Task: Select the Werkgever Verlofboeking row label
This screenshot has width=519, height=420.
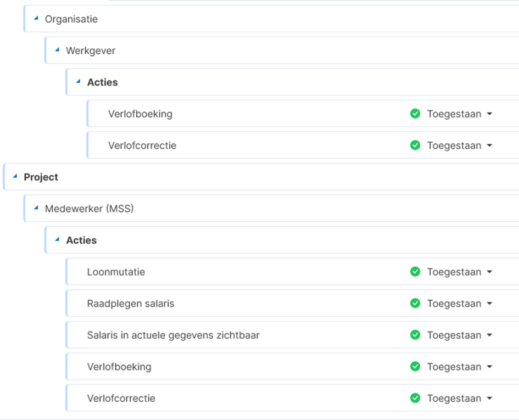Action: click(x=140, y=114)
